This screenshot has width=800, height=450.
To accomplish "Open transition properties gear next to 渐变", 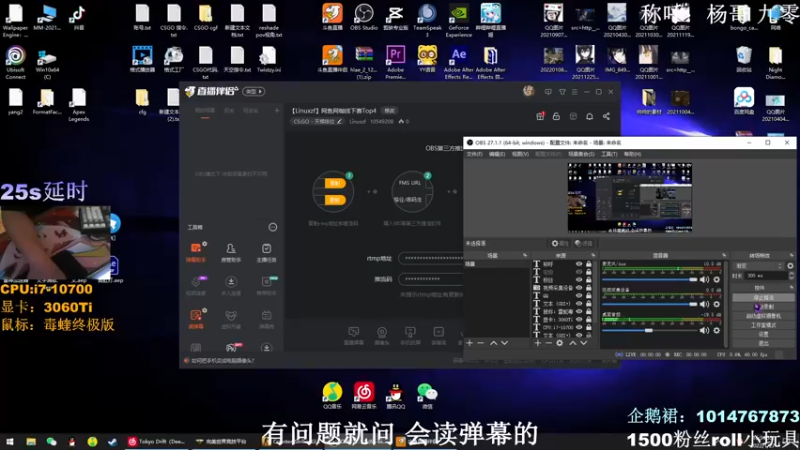I will click(x=790, y=266).
